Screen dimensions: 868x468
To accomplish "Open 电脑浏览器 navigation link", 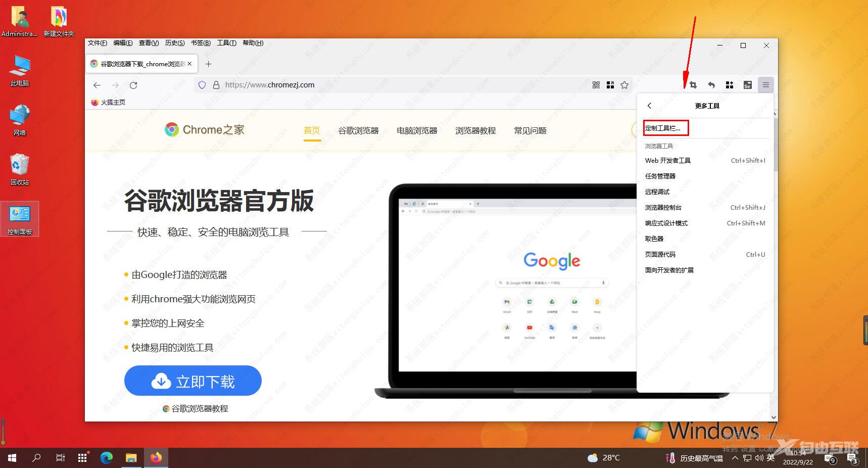I will pos(417,130).
